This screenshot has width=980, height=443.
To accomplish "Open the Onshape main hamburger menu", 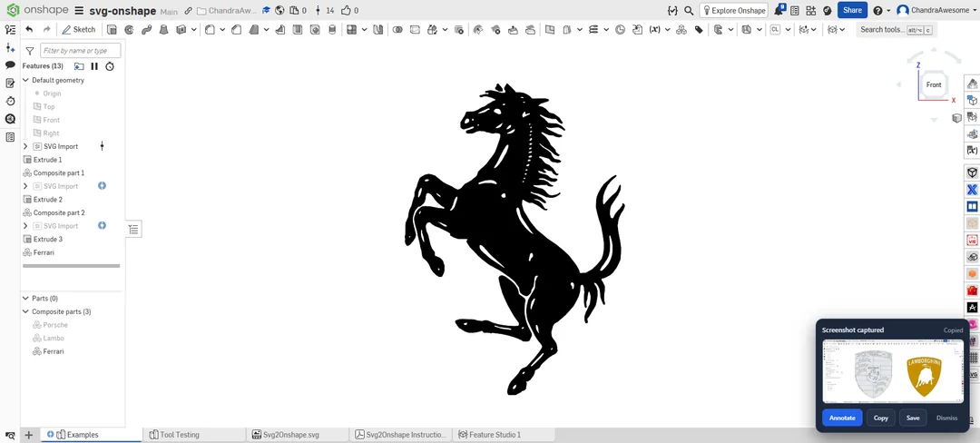I will [x=79, y=11].
